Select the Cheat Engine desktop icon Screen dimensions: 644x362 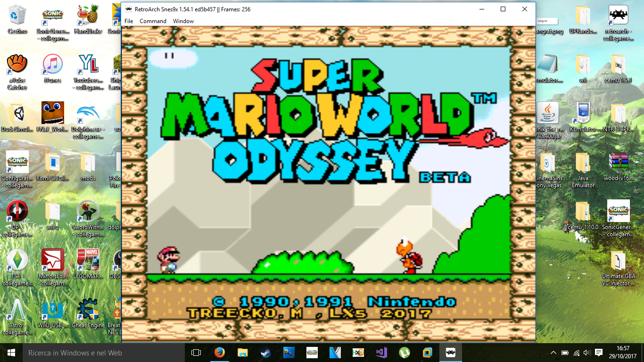(x=88, y=313)
